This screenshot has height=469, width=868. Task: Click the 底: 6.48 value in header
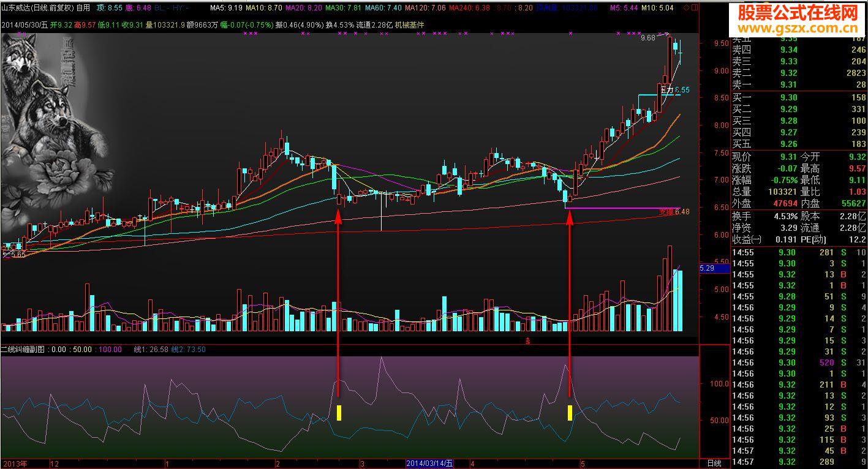pyautogui.click(x=138, y=9)
